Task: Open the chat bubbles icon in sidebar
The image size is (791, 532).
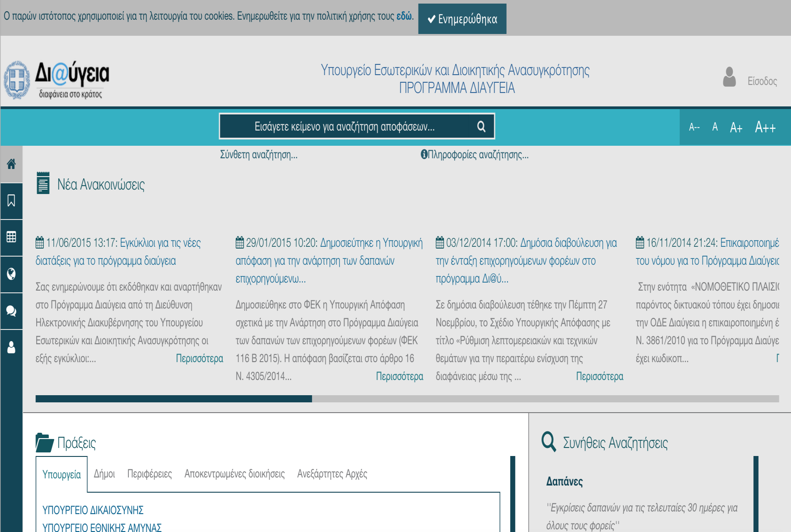Action: click(x=11, y=311)
